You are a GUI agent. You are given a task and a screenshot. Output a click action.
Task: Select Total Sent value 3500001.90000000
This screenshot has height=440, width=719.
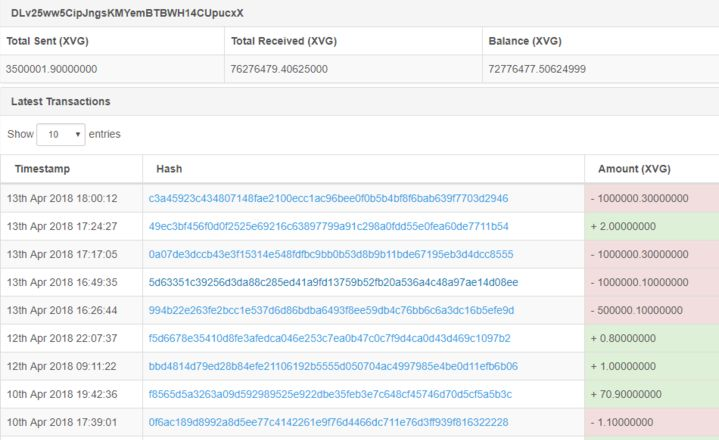(51, 69)
